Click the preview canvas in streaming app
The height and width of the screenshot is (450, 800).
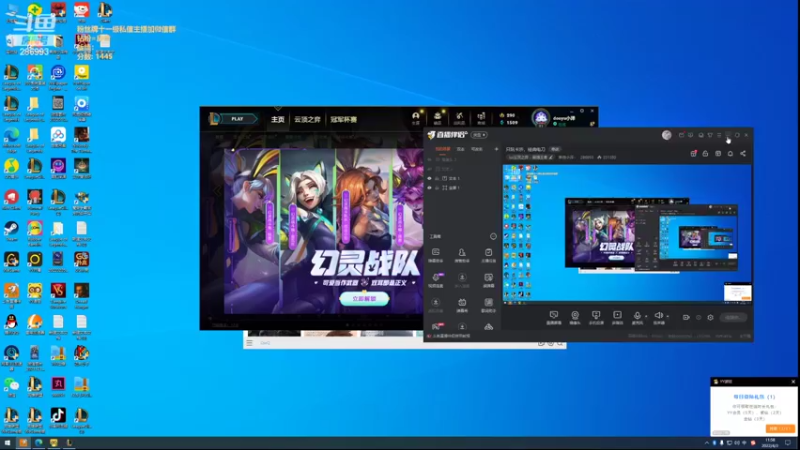627,234
